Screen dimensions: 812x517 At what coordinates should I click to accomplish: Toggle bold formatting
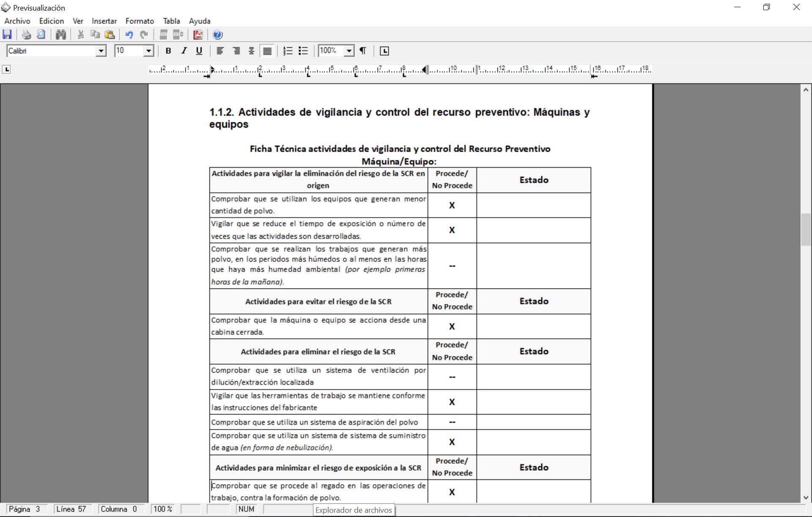168,51
